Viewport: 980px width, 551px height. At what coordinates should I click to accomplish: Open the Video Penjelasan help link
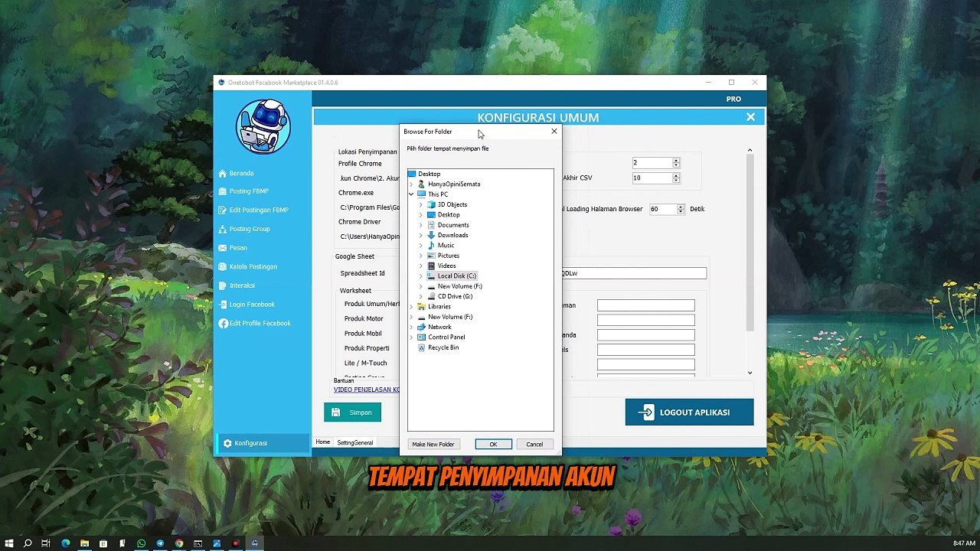point(366,390)
